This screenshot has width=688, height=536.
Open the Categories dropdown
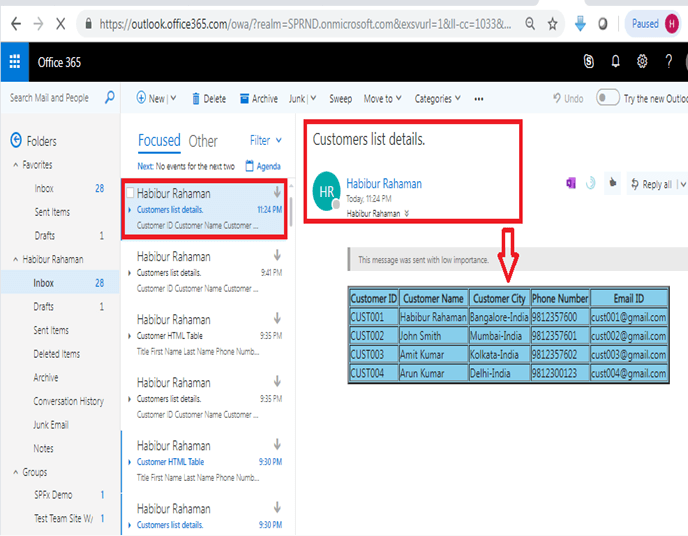[x=437, y=99]
